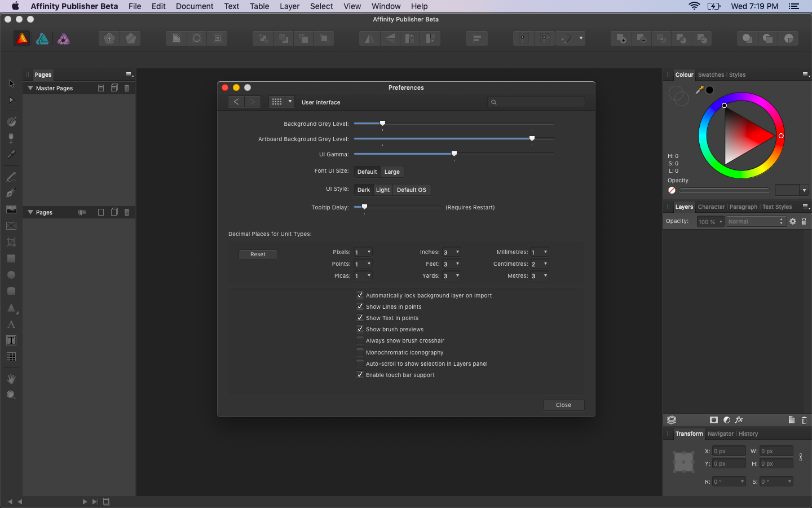Open Picas decimal places dropdown
The image size is (812, 508).
point(363,276)
